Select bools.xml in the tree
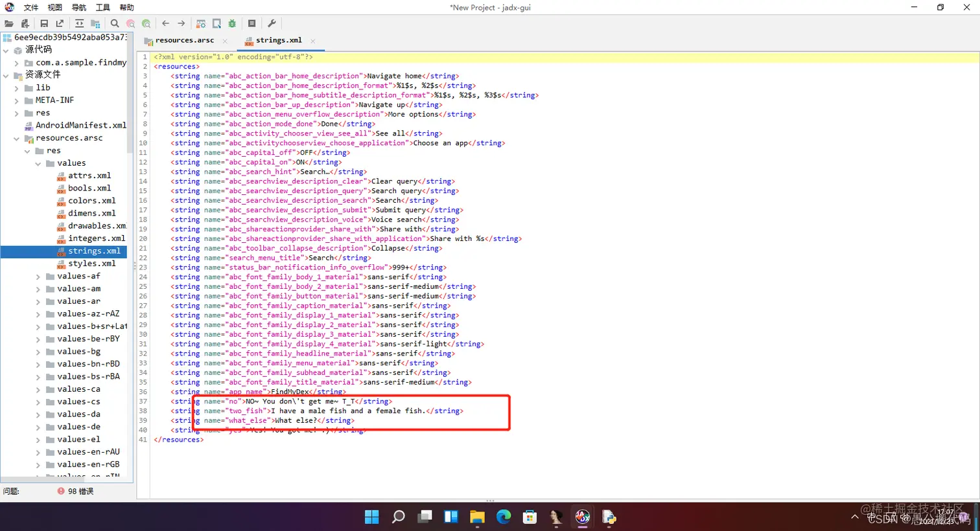980x531 pixels. pos(89,188)
